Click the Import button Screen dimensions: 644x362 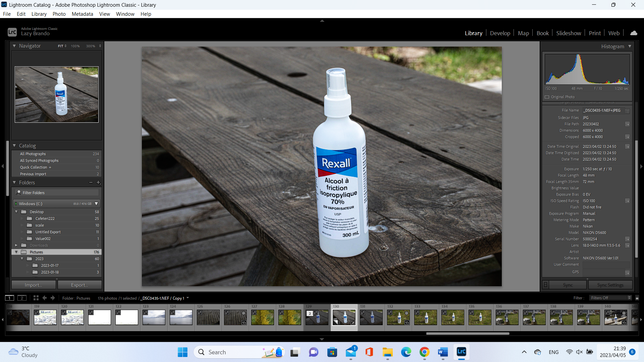34,285
